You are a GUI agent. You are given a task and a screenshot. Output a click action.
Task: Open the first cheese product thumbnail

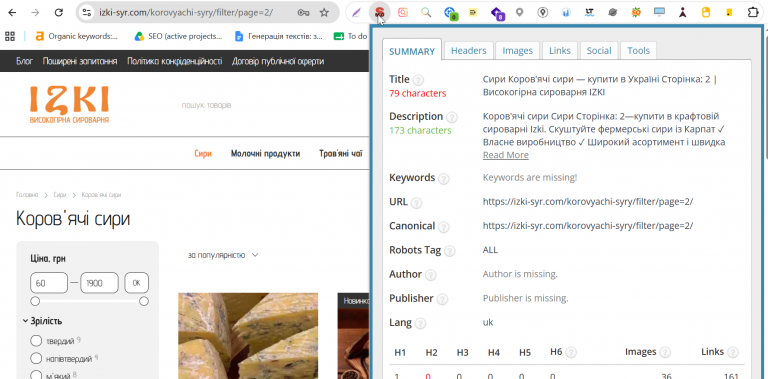click(248, 336)
